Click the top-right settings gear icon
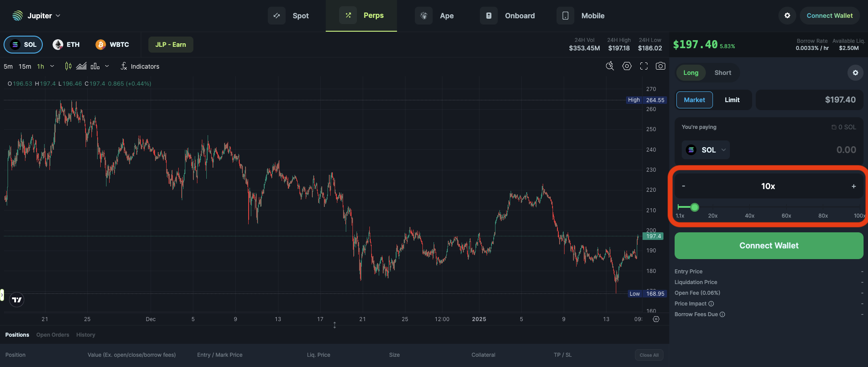The height and width of the screenshot is (367, 868). [787, 16]
